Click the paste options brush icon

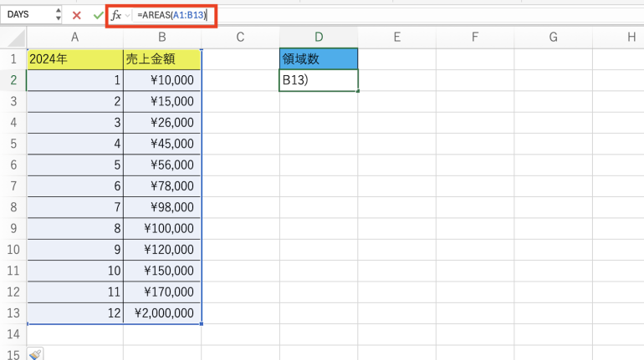click(x=34, y=354)
